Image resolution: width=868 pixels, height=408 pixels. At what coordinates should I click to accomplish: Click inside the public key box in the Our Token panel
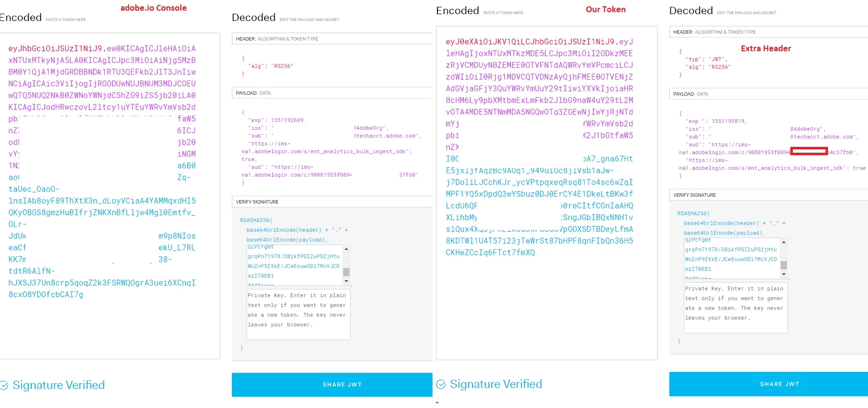click(x=732, y=259)
